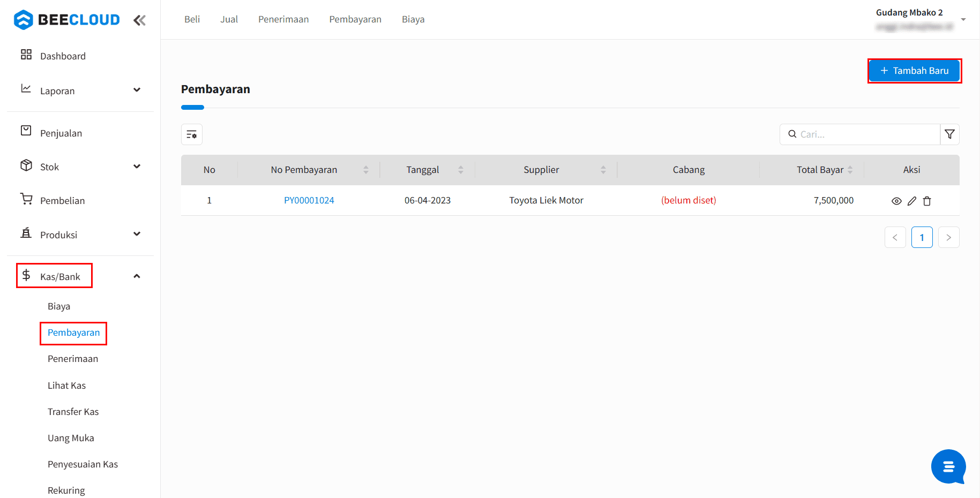
Task: Open Lihat Kas in sidebar
Action: point(66,386)
